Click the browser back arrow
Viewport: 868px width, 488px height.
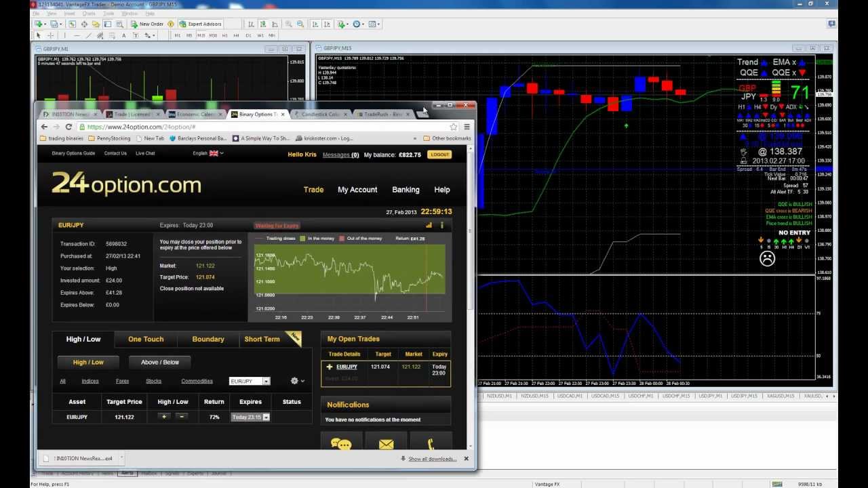pos(44,127)
